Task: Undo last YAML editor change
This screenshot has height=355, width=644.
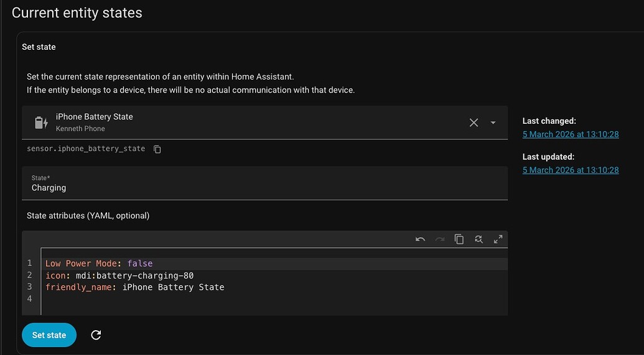Action: pyautogui.click(x=420, y=239)
